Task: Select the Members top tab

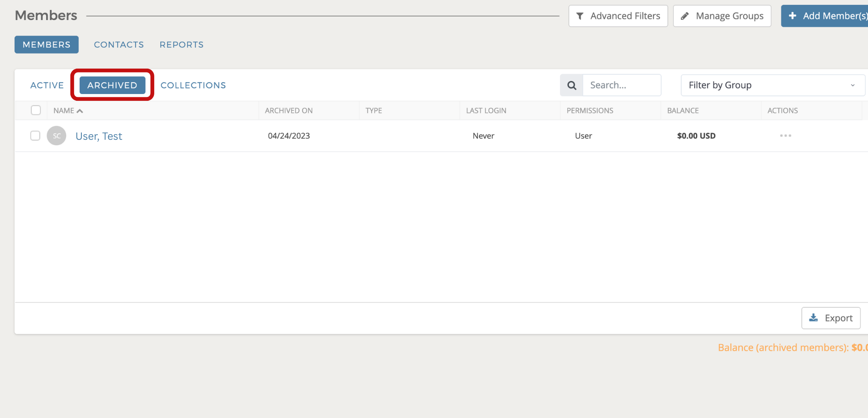Action: coord(47,44)
